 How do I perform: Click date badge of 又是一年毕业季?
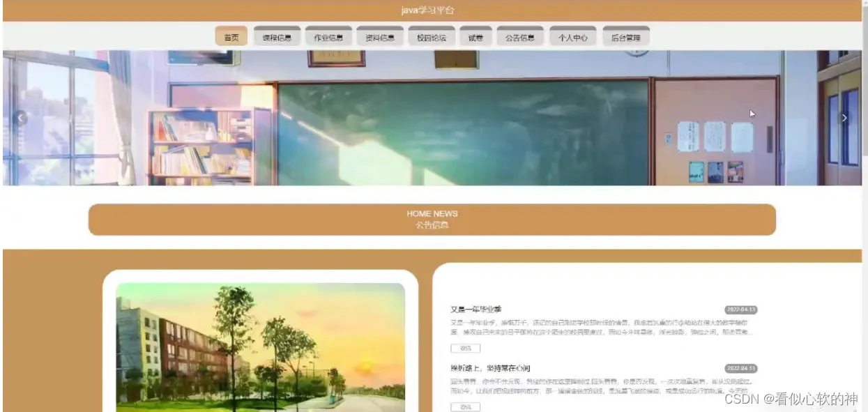(x=740, y=310)
